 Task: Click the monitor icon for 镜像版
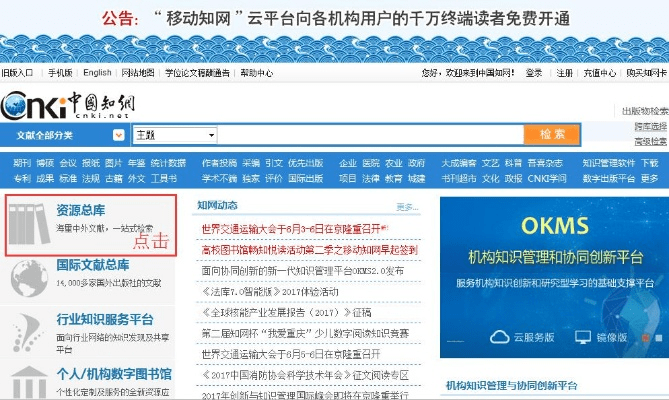pyautogui.click(x=582, y=337)
